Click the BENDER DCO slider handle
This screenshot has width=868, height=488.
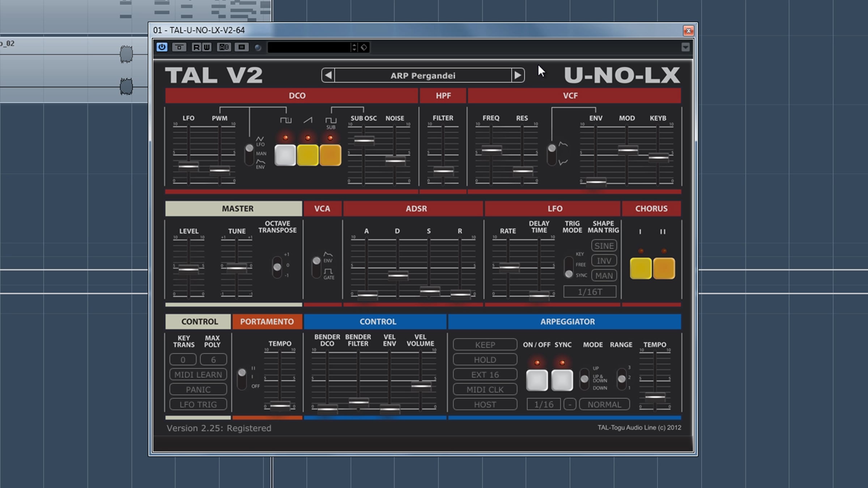tap(327, 408)
